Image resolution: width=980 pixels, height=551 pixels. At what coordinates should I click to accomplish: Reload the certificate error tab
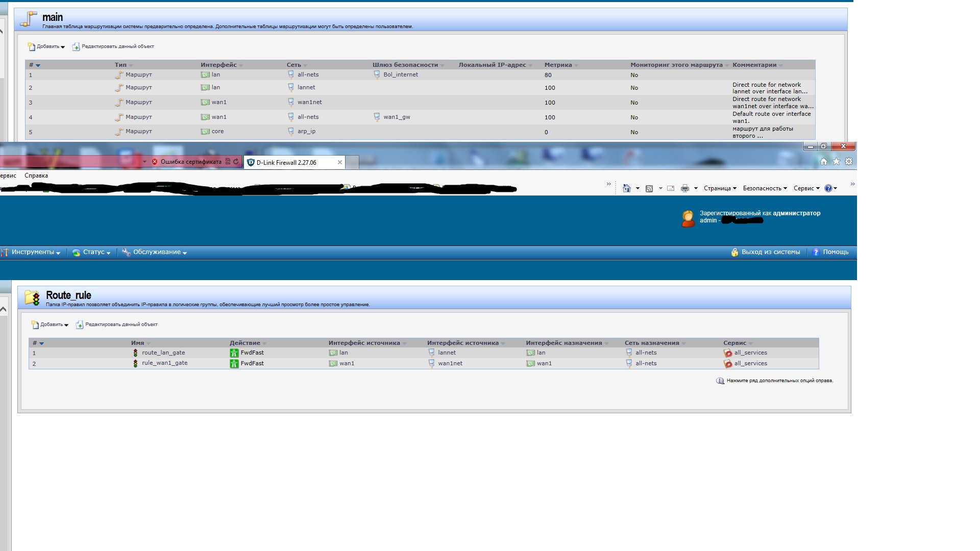236,162
